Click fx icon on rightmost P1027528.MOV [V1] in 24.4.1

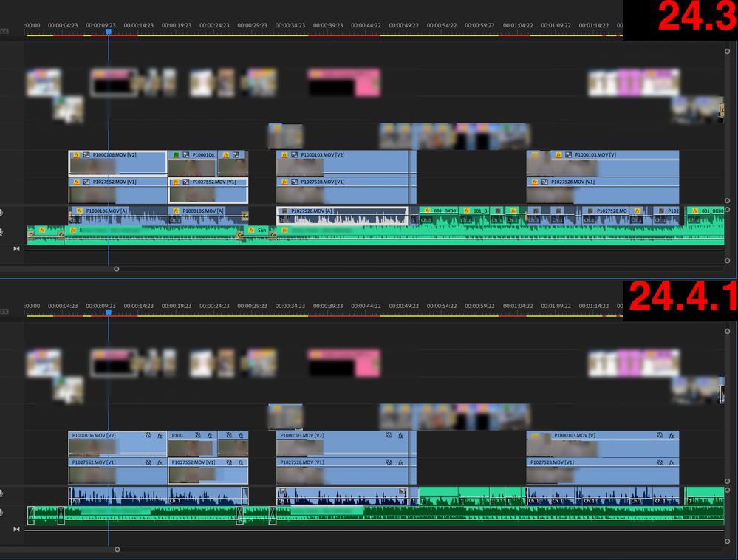pyautogui.click(x=672, y=462)
